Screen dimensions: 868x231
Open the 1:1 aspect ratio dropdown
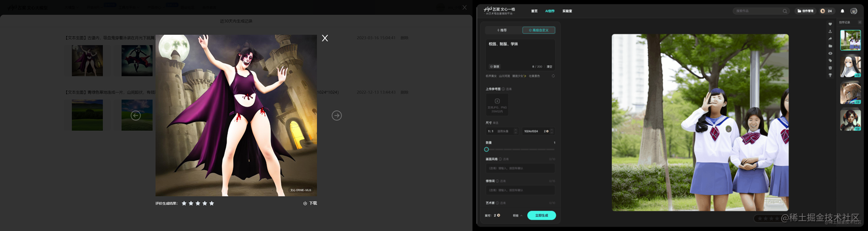click(502, 131)
